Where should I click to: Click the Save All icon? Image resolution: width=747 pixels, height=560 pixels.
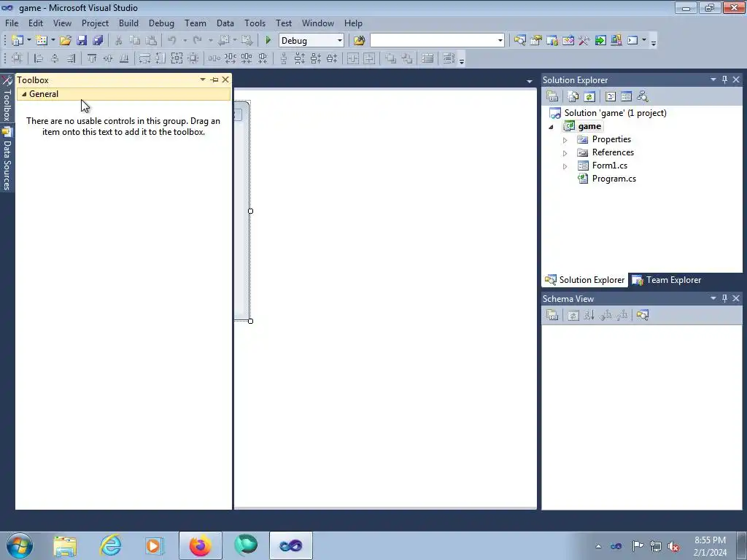[x=98, y=41]
